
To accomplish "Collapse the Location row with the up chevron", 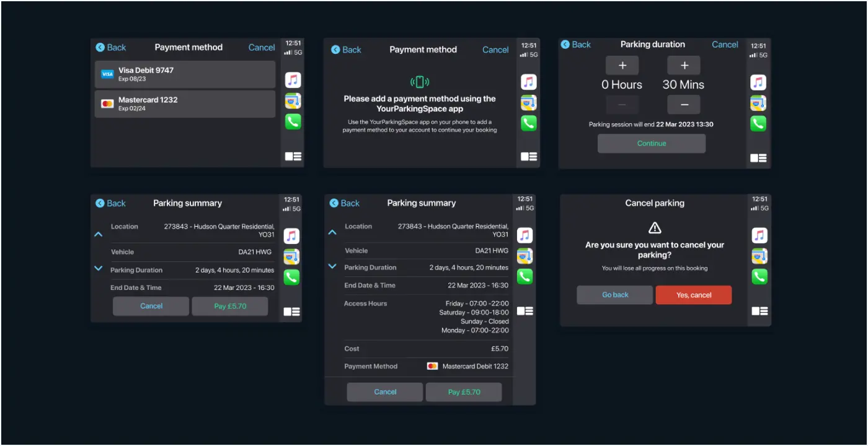I will [x=98, y=234].
